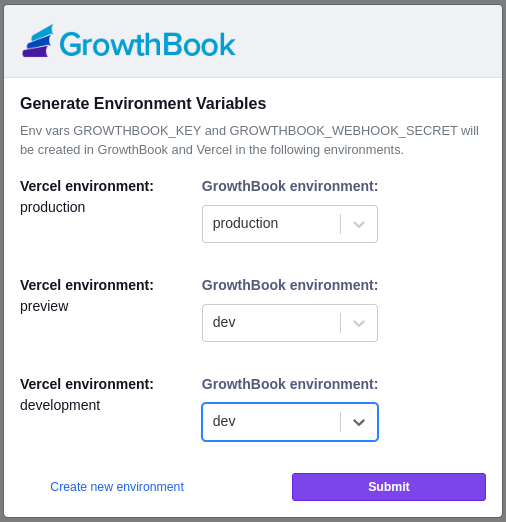Click the 'preview' Vercel environment value text
This screenshot has width=506, height=522.
44,306
